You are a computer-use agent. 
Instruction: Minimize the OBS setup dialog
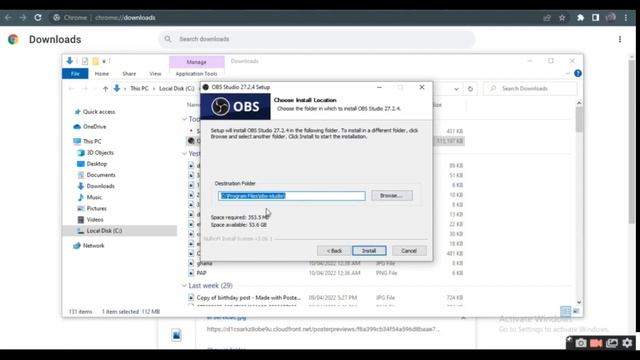click(379, 87)
